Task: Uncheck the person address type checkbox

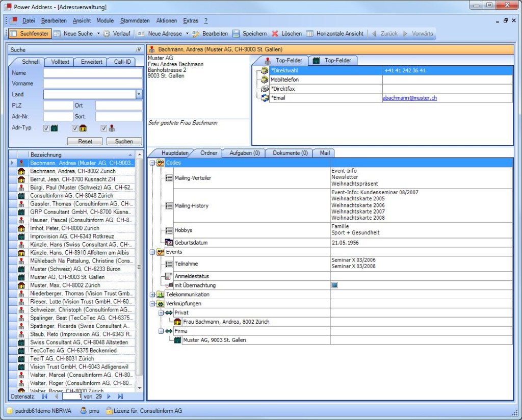Action: pyautogui.click(x=103, y=128)
